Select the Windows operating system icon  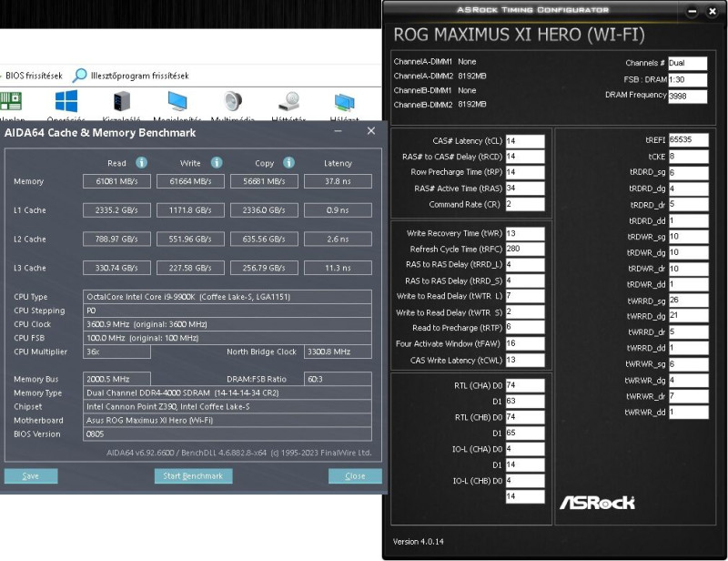[x=66, y=101]
